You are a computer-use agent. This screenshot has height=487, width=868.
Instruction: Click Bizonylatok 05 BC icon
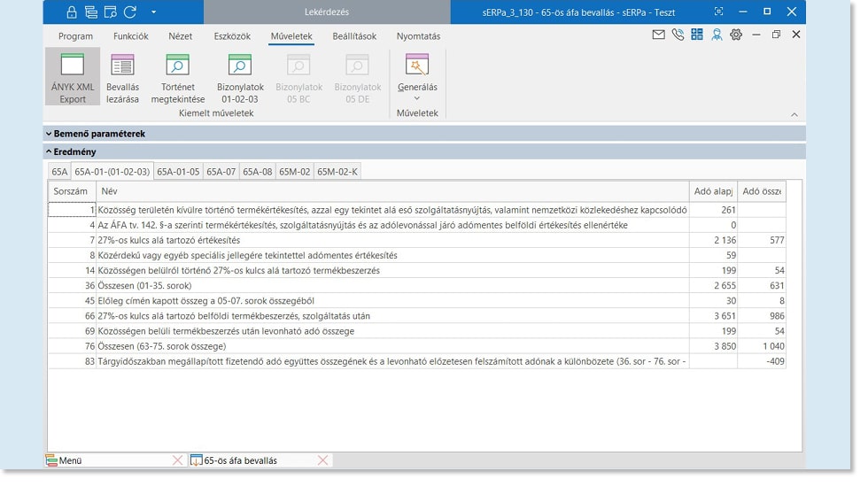pyautogui.click(x=298, y=77)
